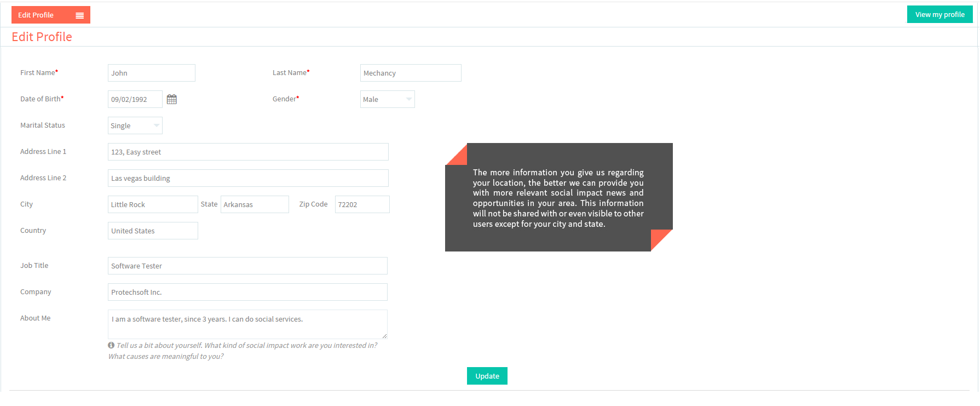Click the Company label
This screenshot has height=406, width=980.
(x=36, y=291)
